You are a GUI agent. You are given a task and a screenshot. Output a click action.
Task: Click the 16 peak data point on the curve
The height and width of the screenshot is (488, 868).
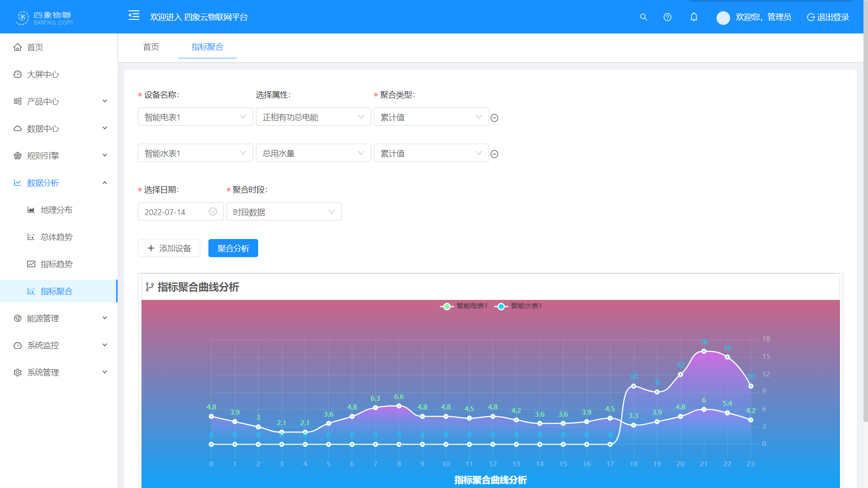point(704,352)
